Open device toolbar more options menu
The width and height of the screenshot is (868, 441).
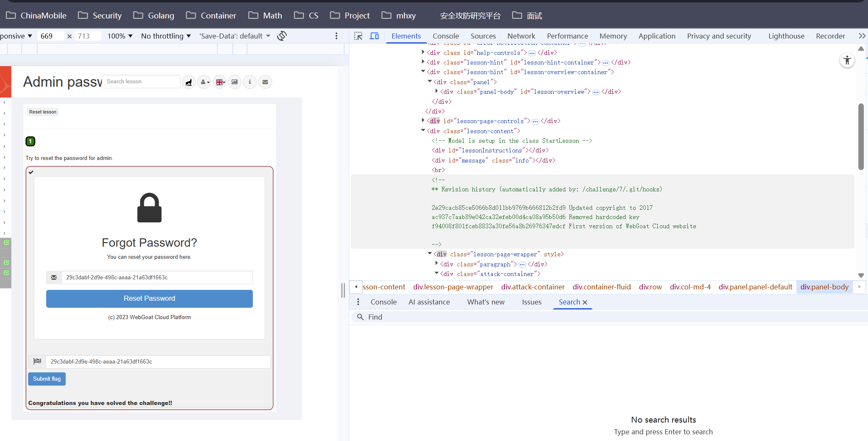pyautogui.click(x=336, y=36)
